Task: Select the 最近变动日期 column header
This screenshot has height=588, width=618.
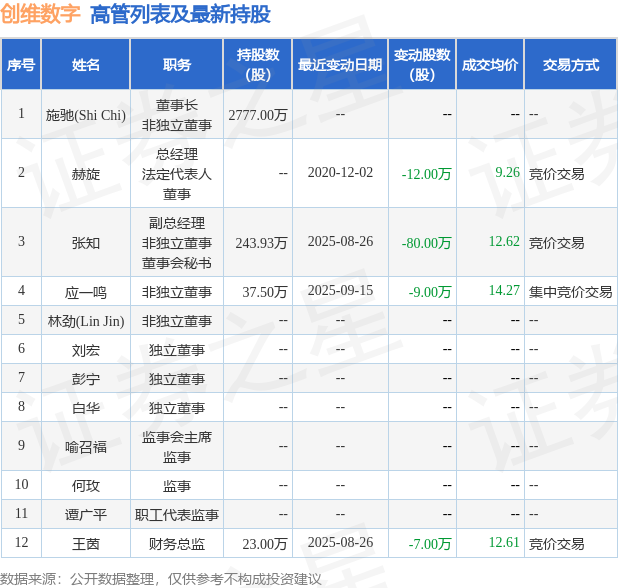Action: point(340,64)
